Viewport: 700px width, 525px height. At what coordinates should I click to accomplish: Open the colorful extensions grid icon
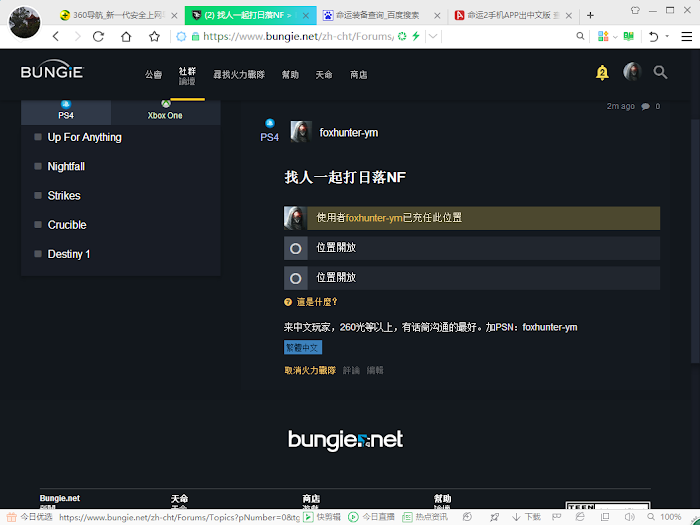(603, 36)
